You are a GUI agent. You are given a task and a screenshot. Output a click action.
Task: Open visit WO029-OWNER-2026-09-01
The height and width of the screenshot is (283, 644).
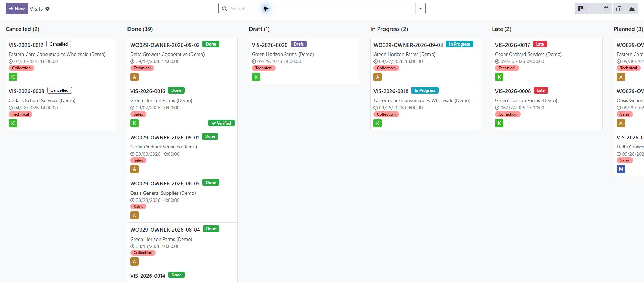click(165, 137)
